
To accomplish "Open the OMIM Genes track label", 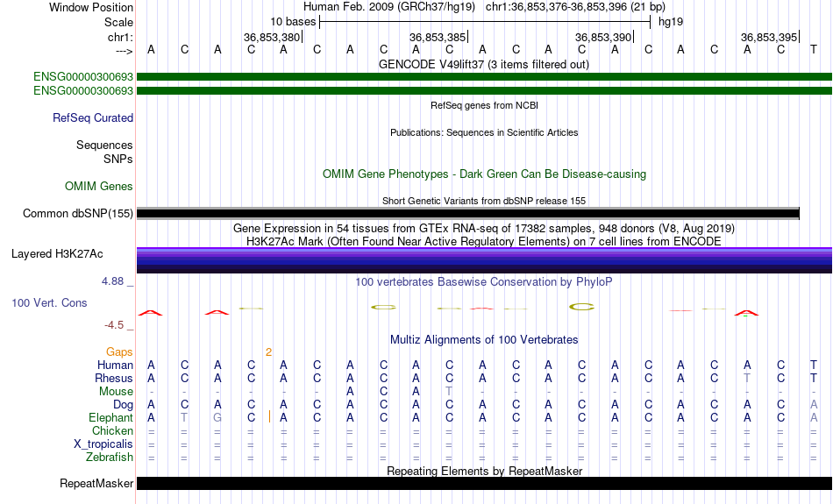I will click(x=98, y=187).
